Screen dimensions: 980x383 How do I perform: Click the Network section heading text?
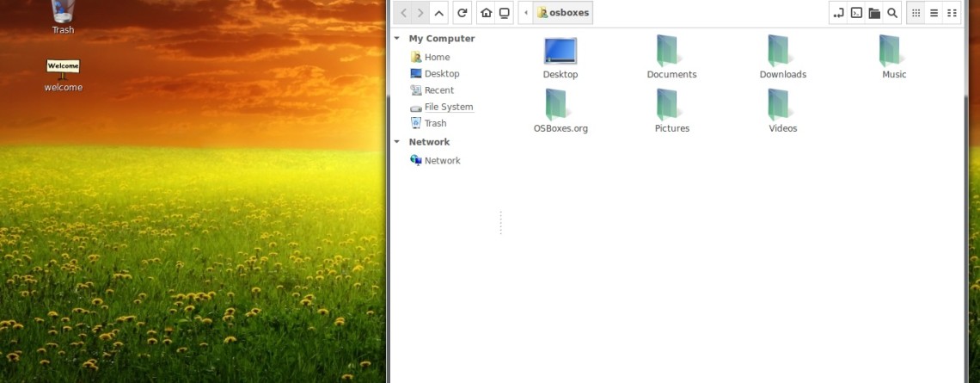[x=429, y=142]
